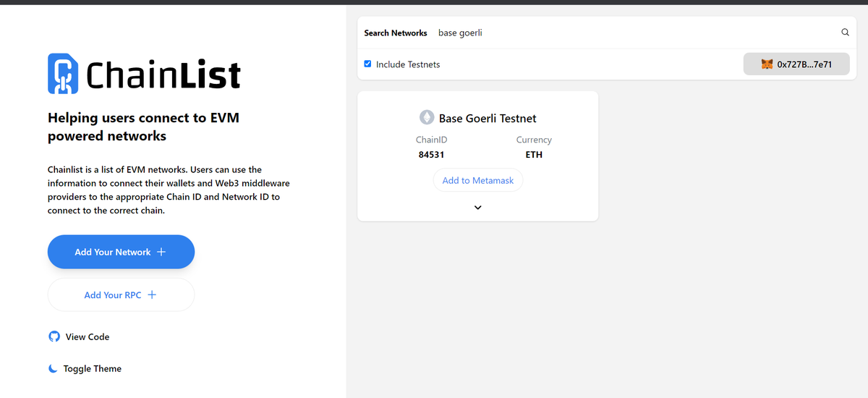Click the ChainList title wordmark

[163, 75]
